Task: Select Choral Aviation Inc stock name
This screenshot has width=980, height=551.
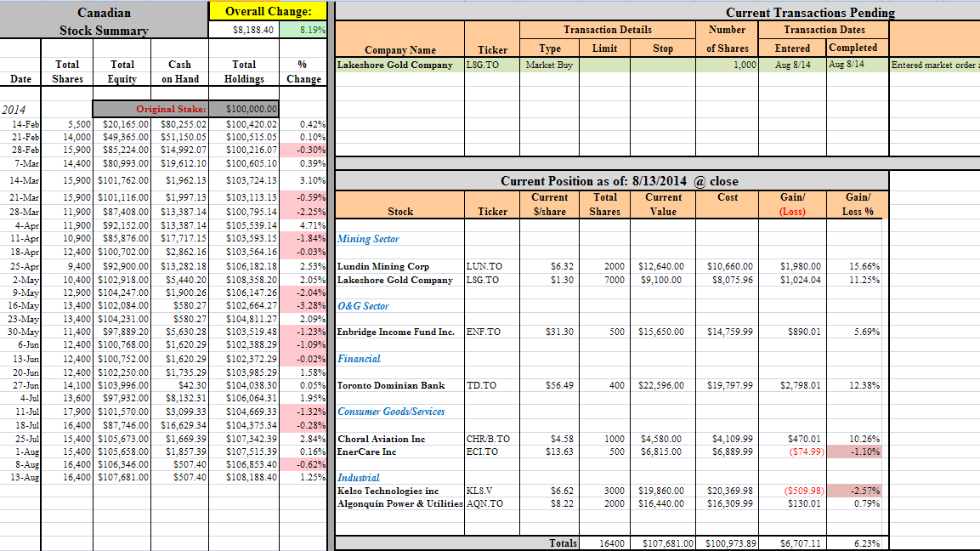Action: pos(382,439)
